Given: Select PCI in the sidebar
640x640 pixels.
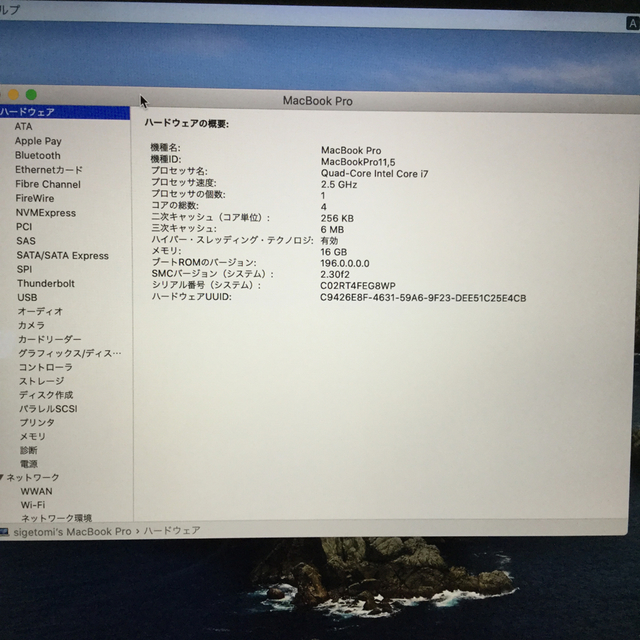Looking at the screenshot, I should tap(24, 227).
